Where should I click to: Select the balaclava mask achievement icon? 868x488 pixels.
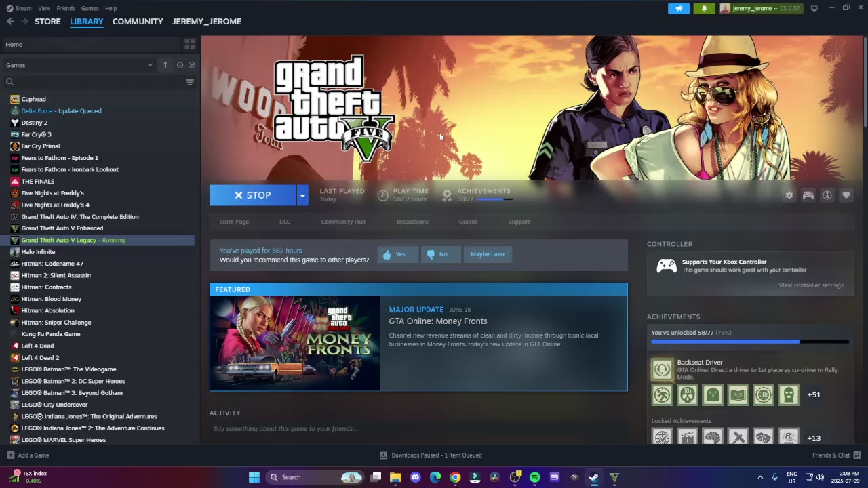(789, 394)
